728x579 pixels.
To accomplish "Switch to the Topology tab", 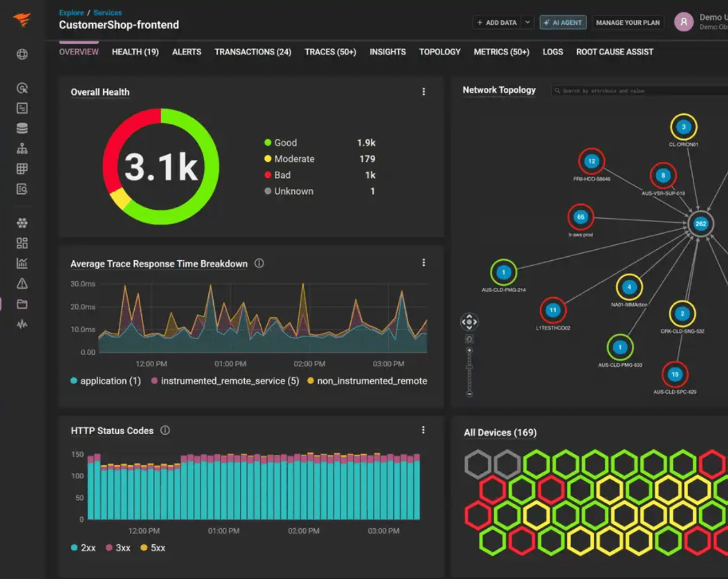I will click(x=440, y=51).
